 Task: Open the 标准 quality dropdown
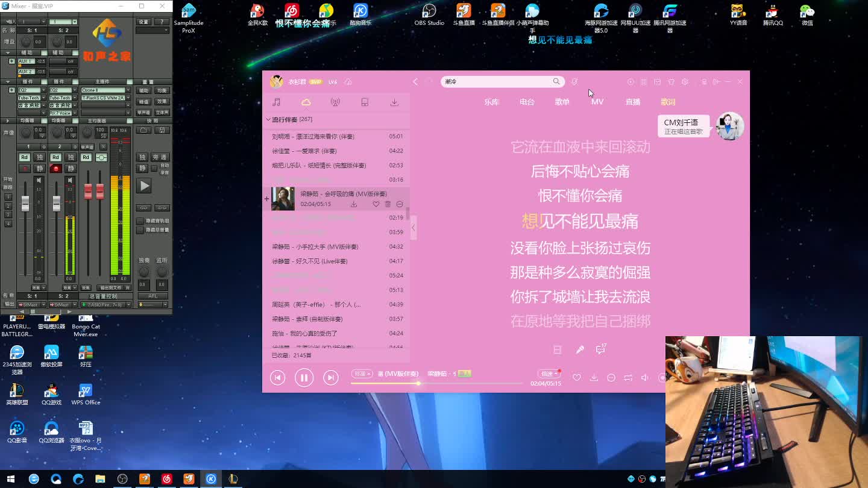362,374
